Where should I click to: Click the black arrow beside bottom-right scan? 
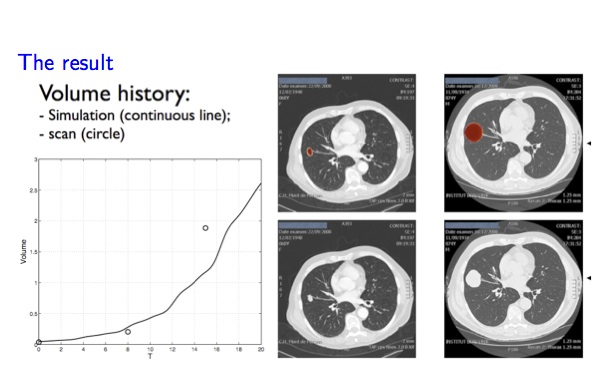coord(589,278)
